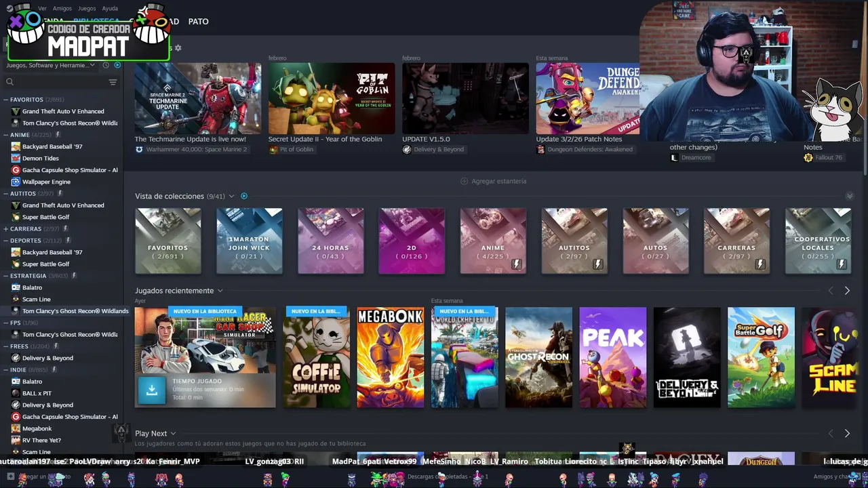868x488 pixels.
Task: Click download button on Car Shop Simulator card
Action: [152, 390]
